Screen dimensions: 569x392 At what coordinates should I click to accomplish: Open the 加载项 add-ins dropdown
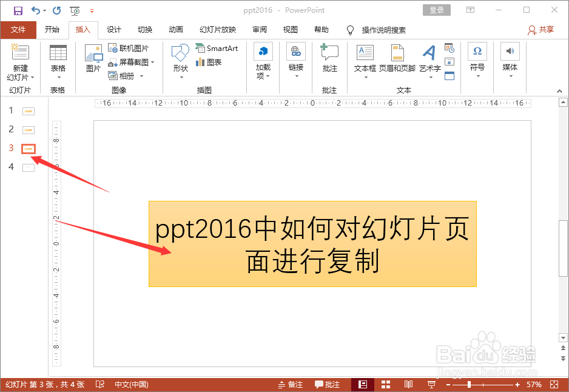click(x=263, y=61)
